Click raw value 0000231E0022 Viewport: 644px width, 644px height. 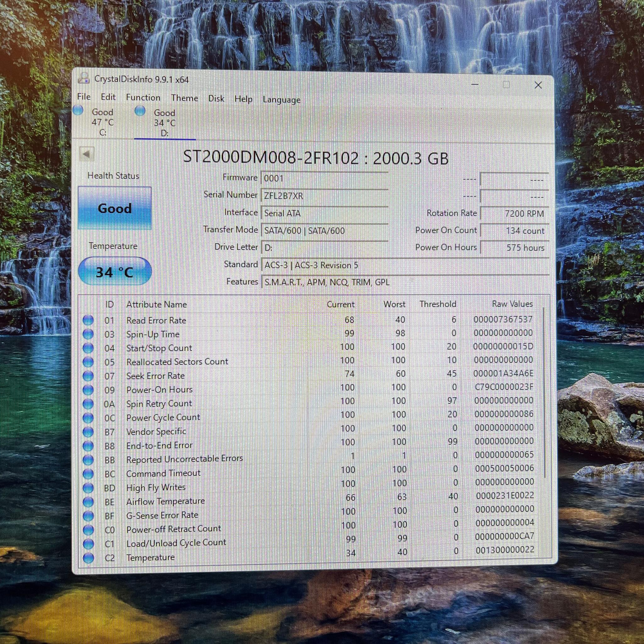[505, 496]
